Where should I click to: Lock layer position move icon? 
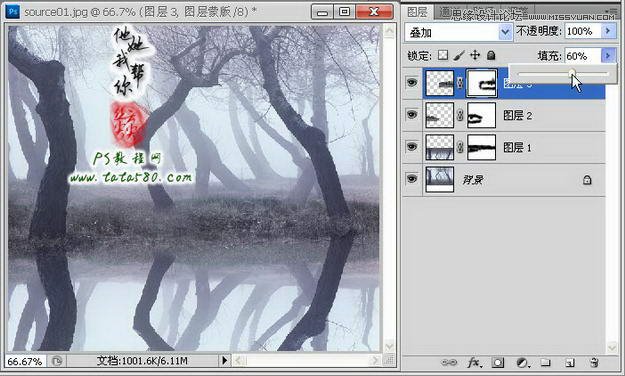pos(475,55)
